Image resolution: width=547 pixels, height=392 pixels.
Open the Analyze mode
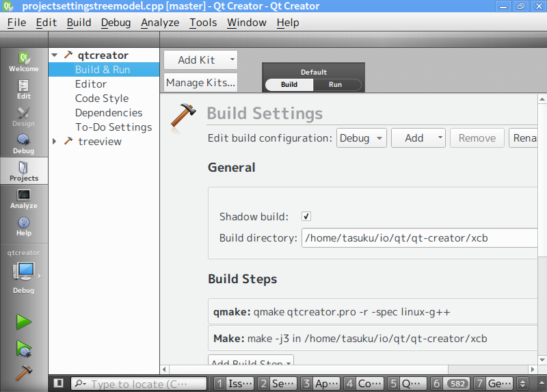pyautogui.click(x=24, y=198)
